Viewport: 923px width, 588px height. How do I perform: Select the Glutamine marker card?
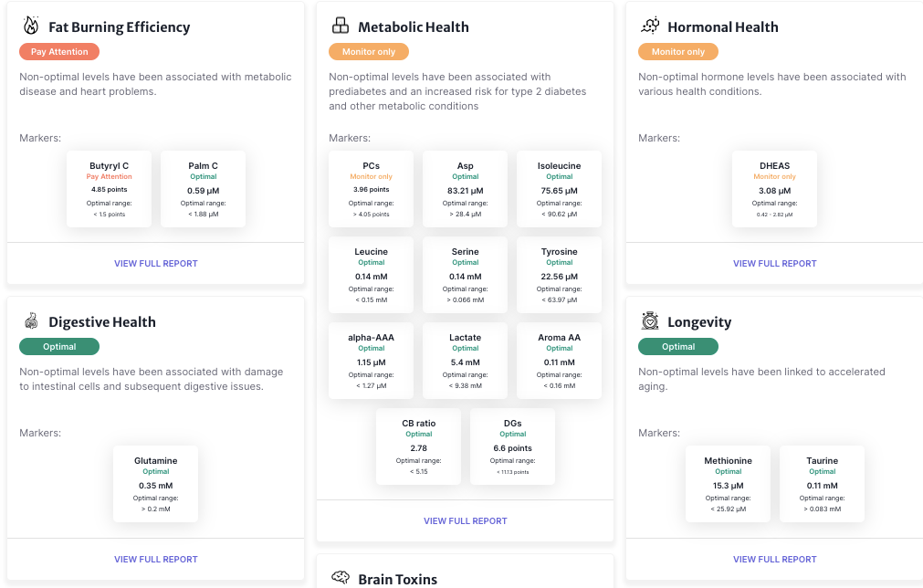(155, 484)
